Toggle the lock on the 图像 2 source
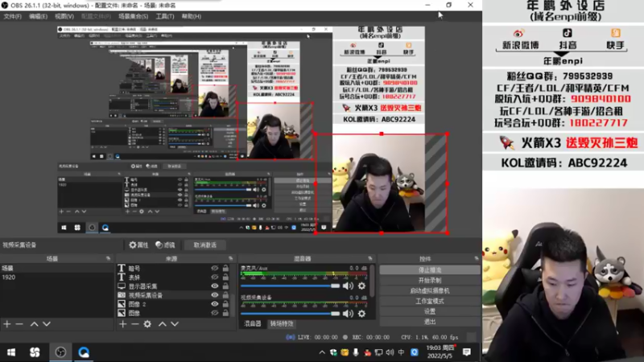Screen dimensions: 644x362 [x=225, y=304]
